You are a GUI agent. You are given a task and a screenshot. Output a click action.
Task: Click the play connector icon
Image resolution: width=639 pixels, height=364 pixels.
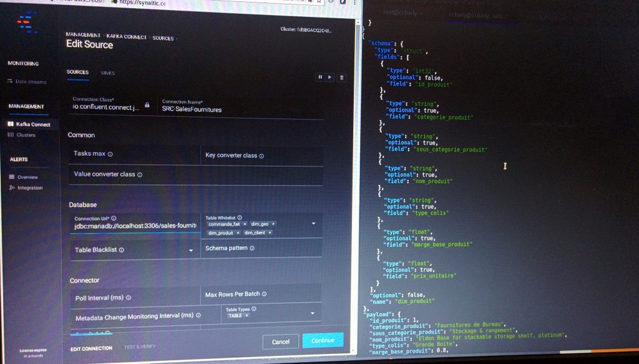329,77
